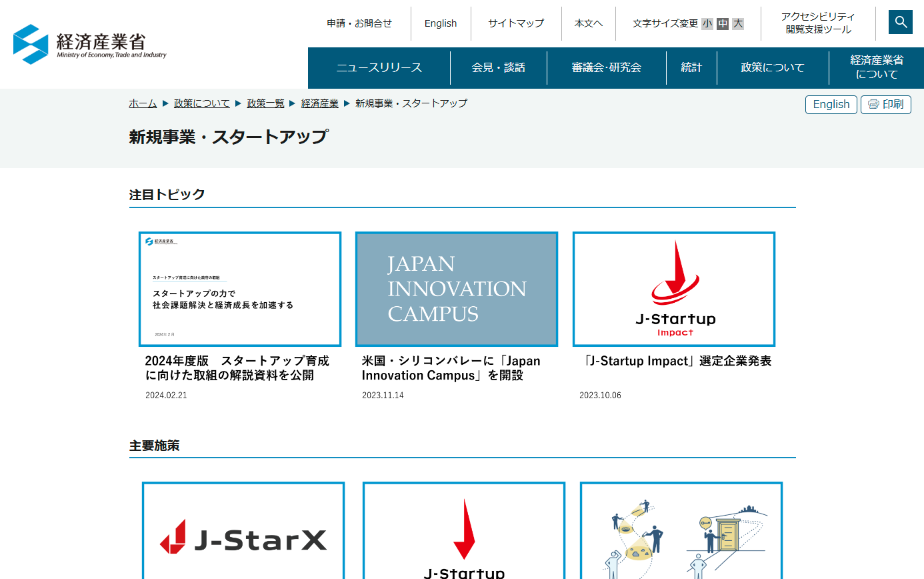Open the 米国・シリコンバレー Japan Innovation Campus article title
924x579 pixels.
pos(451,368)
